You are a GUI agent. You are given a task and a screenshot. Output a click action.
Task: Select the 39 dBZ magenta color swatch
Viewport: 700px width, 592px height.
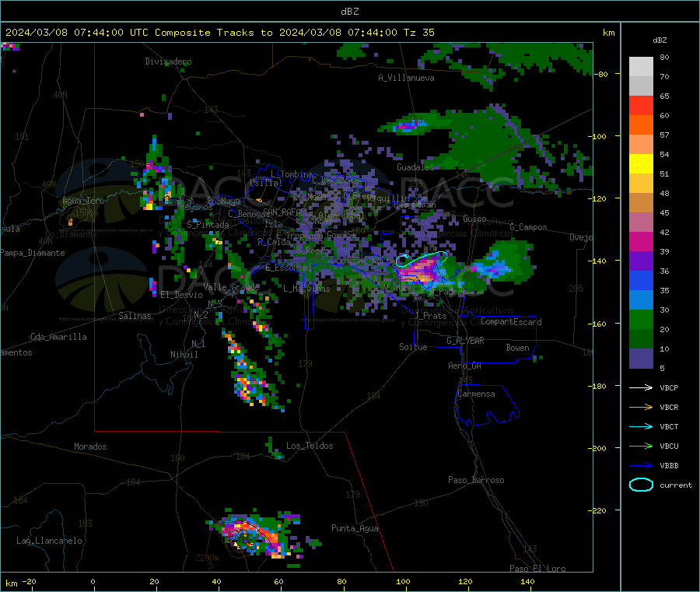click(x=641, y=241)
